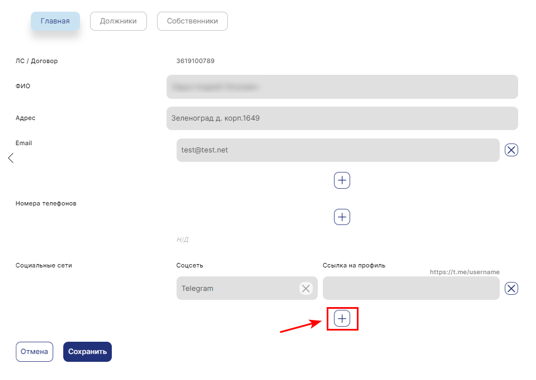Click the https://t.me/username hint text
The image size is (536, 380).
coord(465,272)
